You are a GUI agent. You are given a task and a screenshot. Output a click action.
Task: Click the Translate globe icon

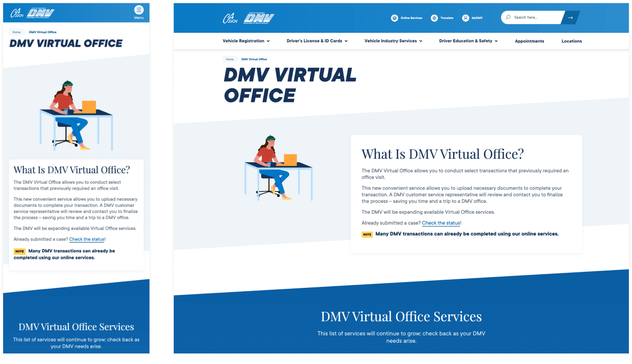[434, 18]
